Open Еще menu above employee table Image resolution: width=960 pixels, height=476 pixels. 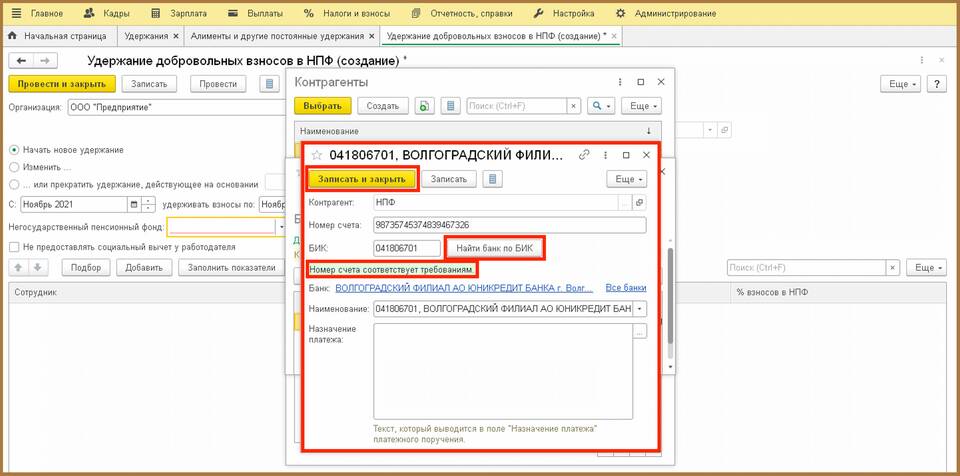pos(926,268)
